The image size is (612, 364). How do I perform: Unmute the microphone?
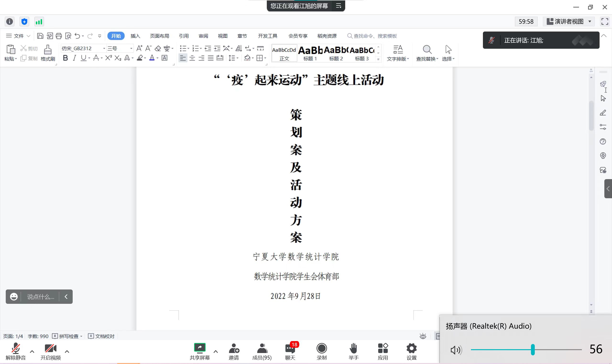click(x=16, y=349)
